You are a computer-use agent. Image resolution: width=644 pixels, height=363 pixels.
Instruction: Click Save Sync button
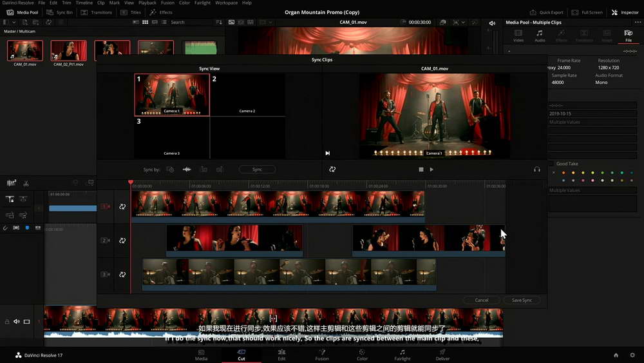click(522, 300)
